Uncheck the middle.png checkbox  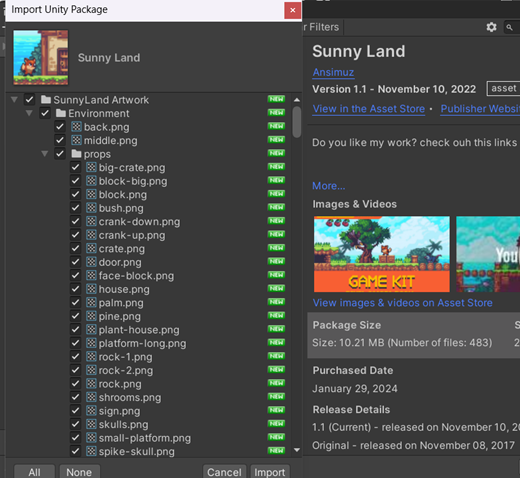60,140
